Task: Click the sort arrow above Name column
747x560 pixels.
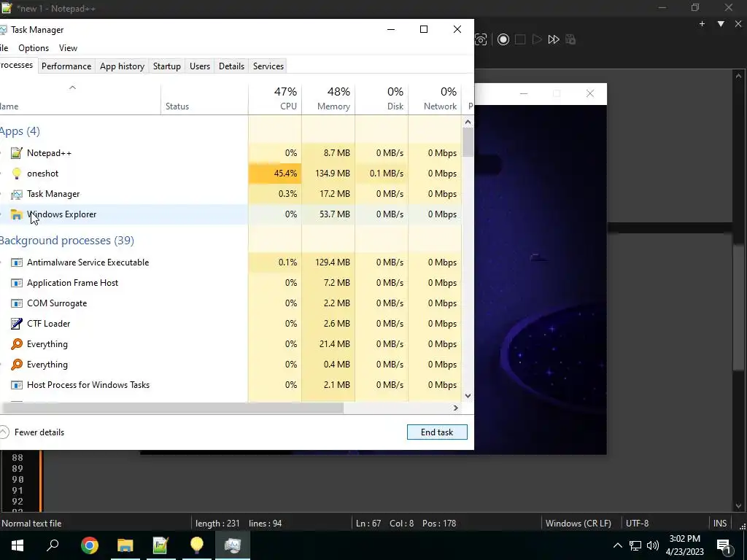Action: [72, 87]
